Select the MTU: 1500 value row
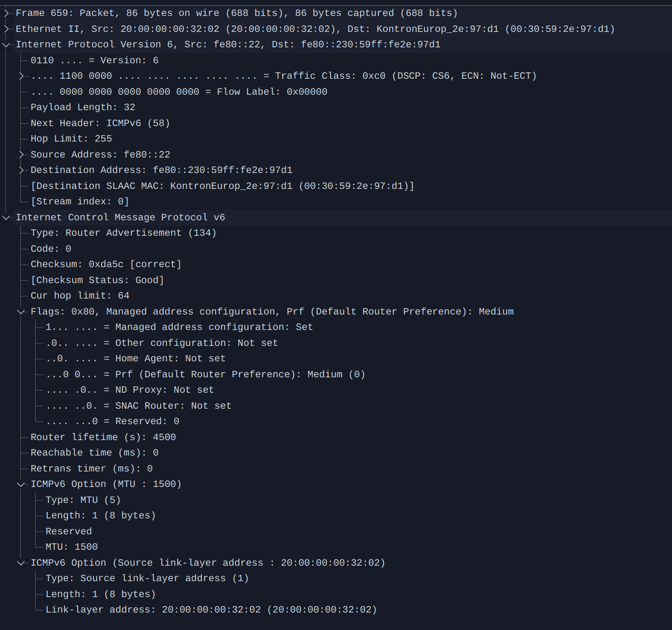The image size is (672, 630). [72, 547]
